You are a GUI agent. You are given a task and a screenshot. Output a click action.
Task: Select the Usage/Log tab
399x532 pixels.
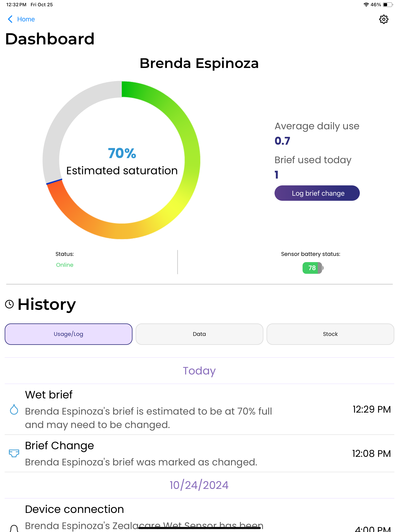click(x=69, y=334)
